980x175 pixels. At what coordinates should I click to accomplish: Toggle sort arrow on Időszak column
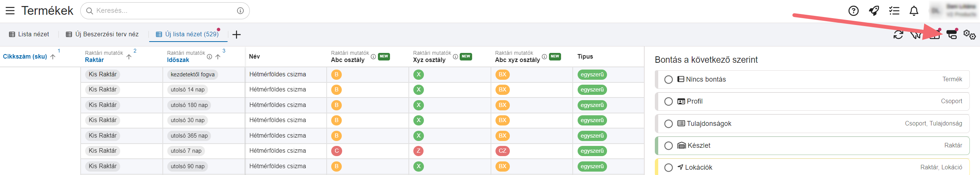[218, 57]
